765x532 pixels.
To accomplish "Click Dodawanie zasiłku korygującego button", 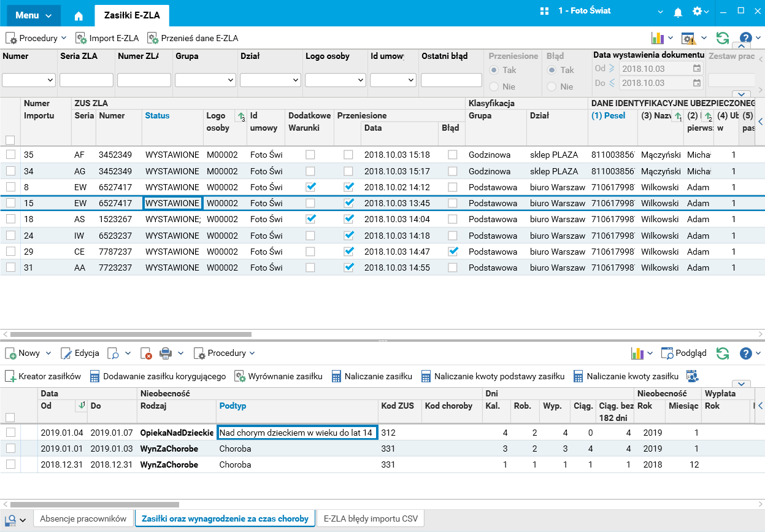I will tap(158, 376).
